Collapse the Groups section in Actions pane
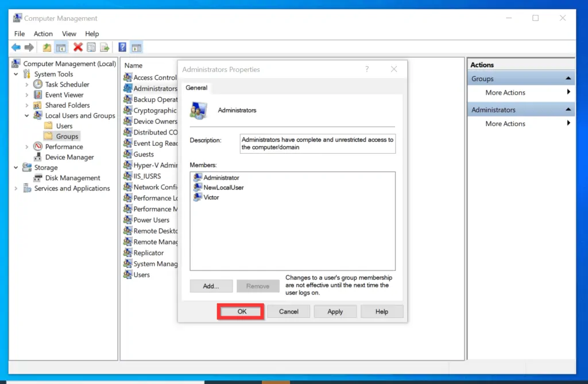 tap(568, 79)
